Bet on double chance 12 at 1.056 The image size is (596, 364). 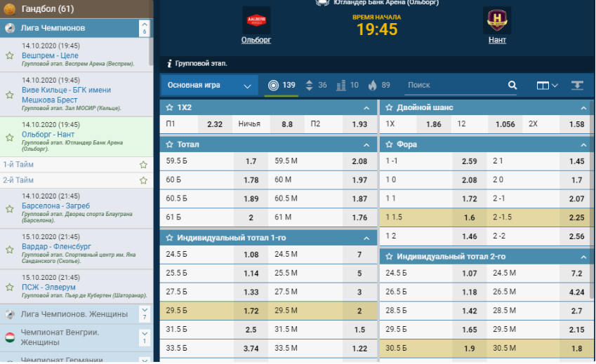point(505,124)
